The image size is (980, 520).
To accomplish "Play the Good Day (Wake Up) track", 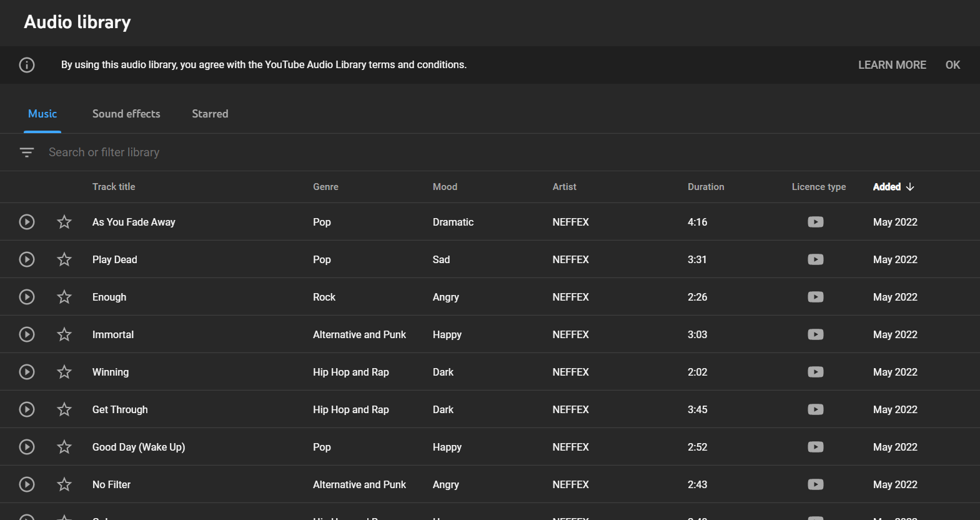I will [x=27, y=447].
